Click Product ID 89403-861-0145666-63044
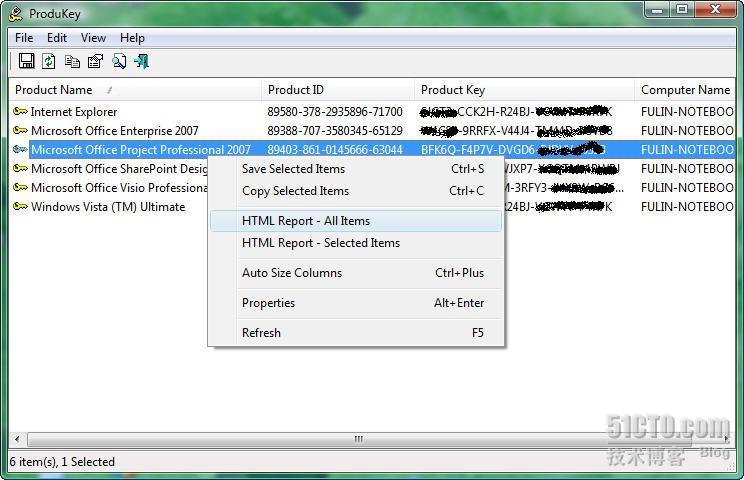 coord(335,150)
